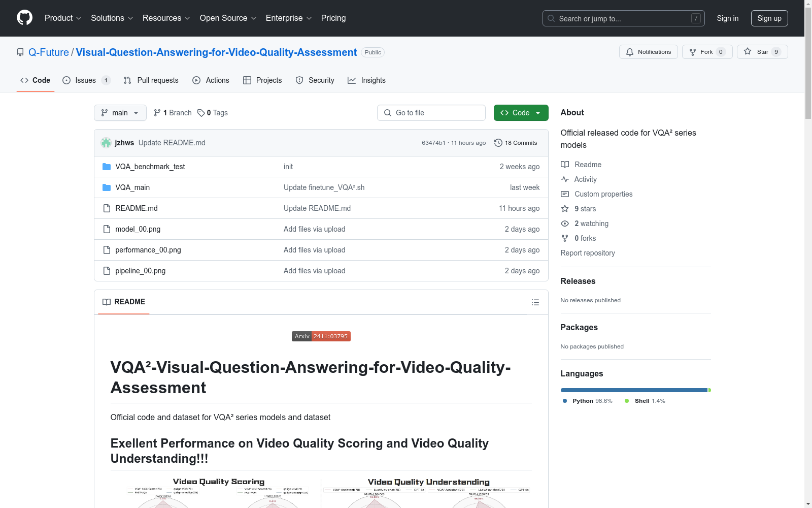Focus the Search or jump to field
This screenshot has width=812, height=508.
pyautogui.click(x=624, y=18)
